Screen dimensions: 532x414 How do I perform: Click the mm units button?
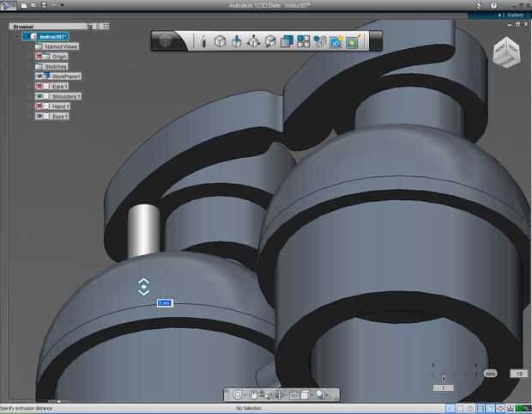click(x=490, y=374)
